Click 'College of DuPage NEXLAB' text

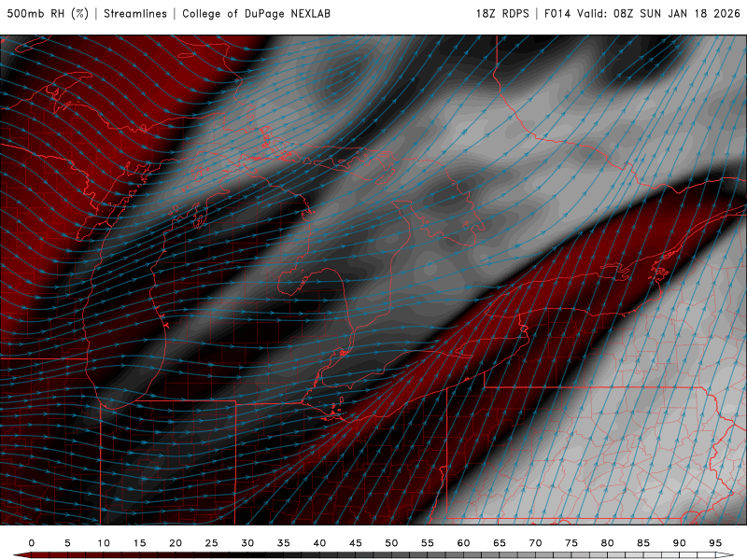point(256,13)
